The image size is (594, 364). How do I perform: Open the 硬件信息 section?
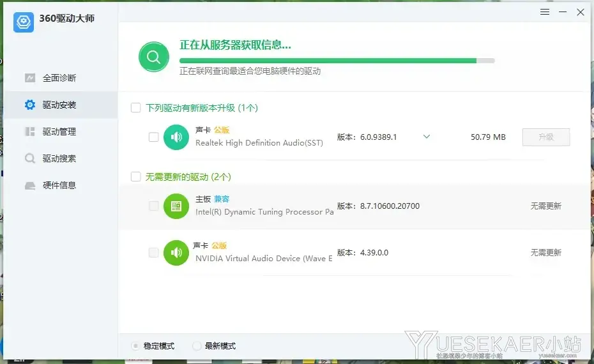tap(61, 185)
